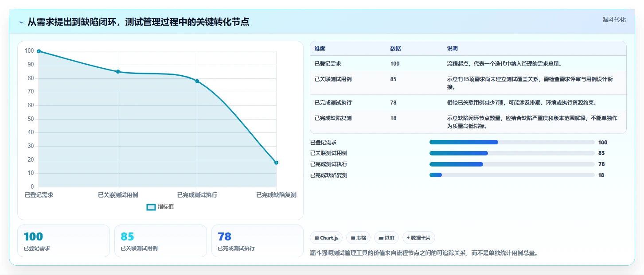Open the data card showing 100 已登记需求

coord(63,241)
